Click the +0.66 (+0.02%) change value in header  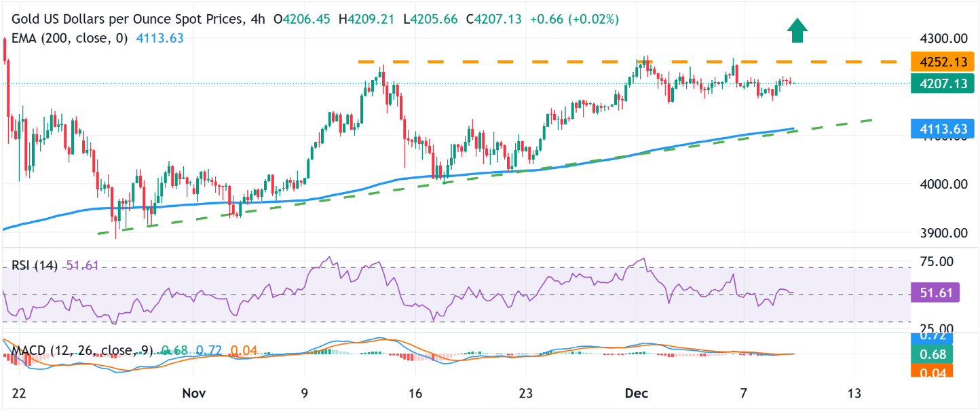[x=573, y=20]
